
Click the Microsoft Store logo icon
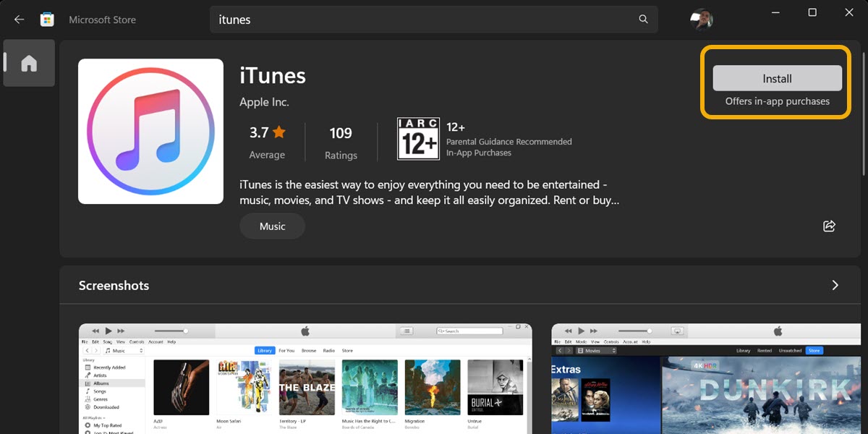tap(46, 19)
